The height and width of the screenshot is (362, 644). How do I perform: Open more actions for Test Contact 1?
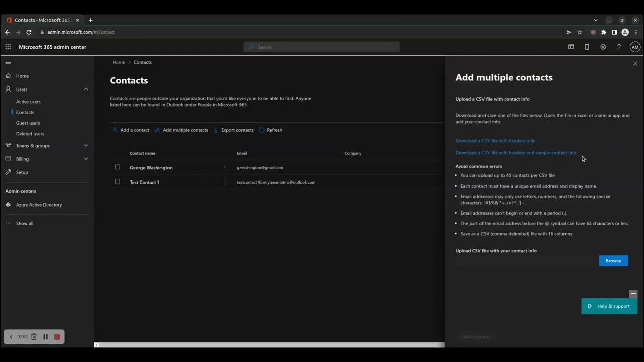click(x=225, y=182)
